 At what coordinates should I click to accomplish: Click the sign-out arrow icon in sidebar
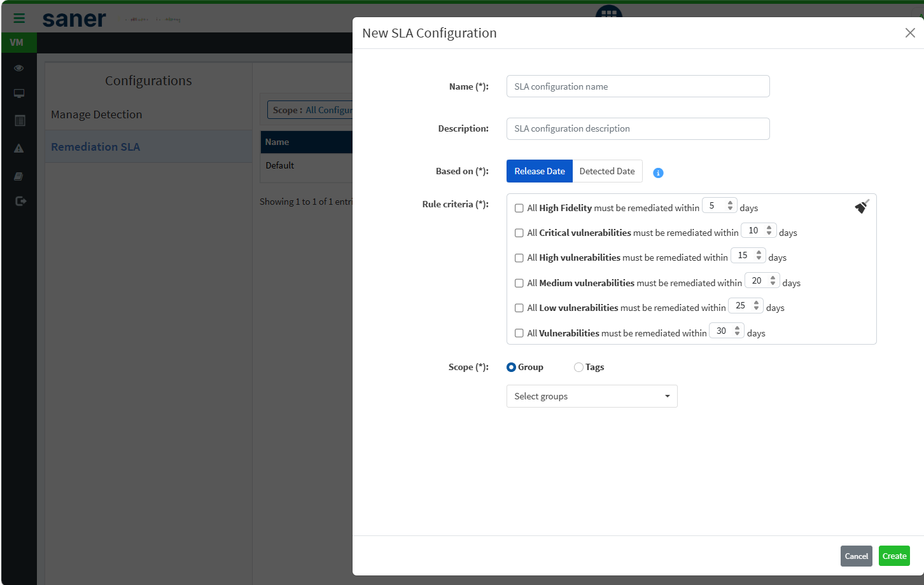(x=21, y=201)
